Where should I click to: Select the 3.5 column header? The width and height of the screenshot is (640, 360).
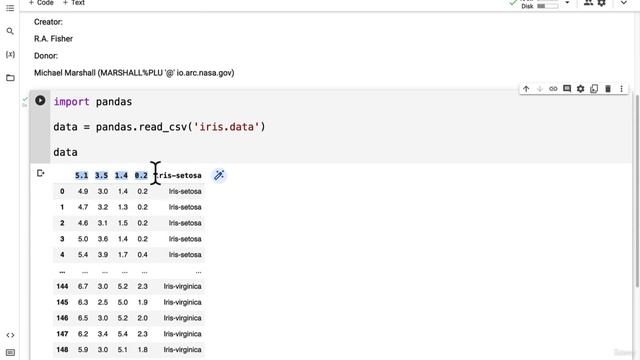tap(101, 176)
